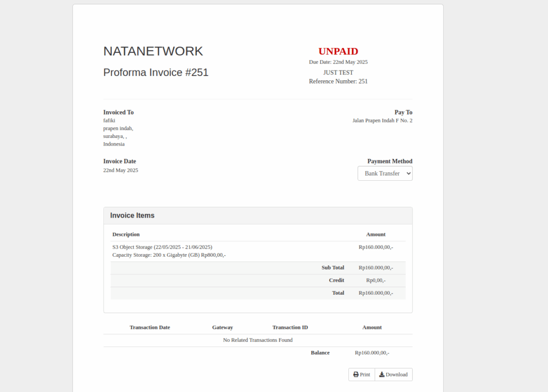Click the Download button
This screenshot has width=548, height=392.
(393, 374)
